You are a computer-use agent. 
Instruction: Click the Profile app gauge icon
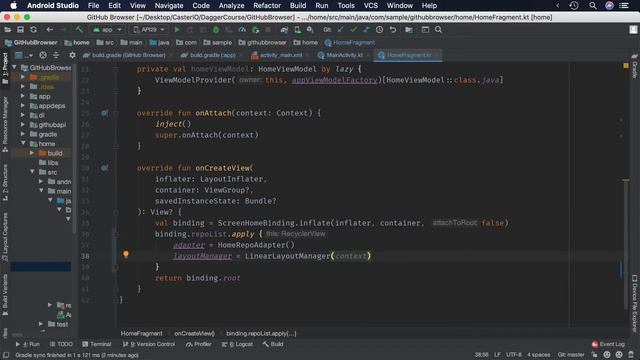pos(242,30)
